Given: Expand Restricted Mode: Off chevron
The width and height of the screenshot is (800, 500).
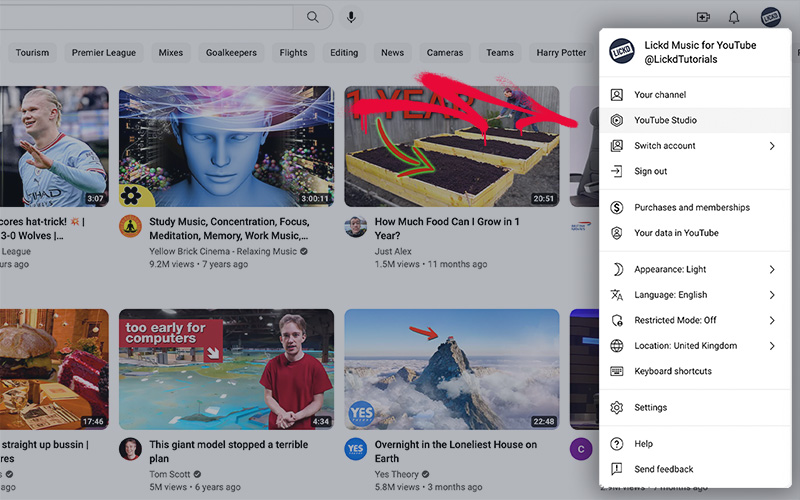Looking at the screenshot, I should tap(772, 320).
